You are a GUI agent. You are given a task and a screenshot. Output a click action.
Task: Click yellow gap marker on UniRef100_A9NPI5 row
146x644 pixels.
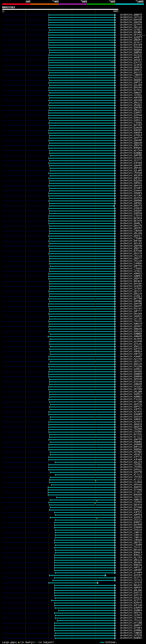[96, 500]
